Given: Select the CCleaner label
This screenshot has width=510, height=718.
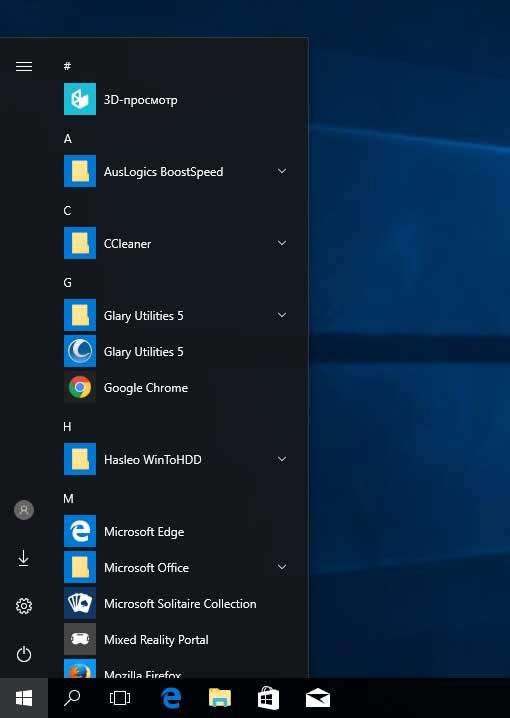Looking at the screenshot, I should [x=127, y=244].
